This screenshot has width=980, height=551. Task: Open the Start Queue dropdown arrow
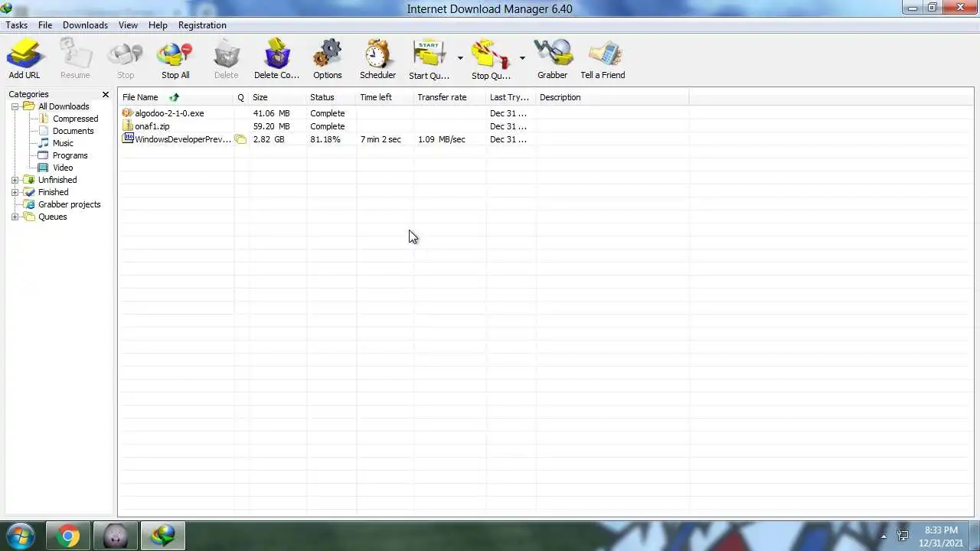(x=460, y=58)
